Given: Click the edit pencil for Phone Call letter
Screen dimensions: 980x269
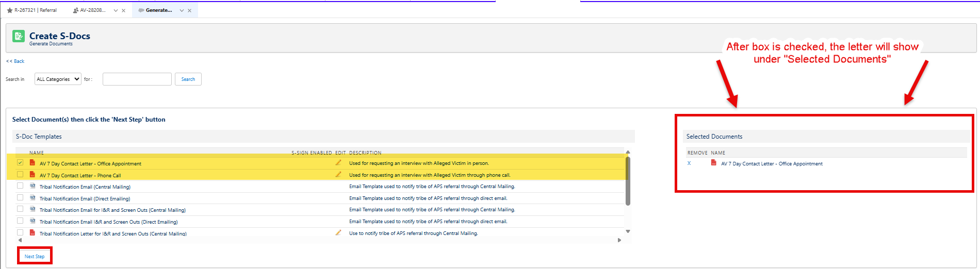Looking at the screenshot, I should [x=338, y=174].
